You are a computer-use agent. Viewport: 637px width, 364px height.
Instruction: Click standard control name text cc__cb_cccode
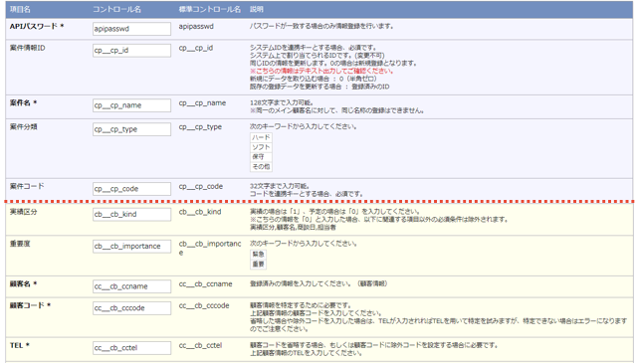(x=204, y=305)
